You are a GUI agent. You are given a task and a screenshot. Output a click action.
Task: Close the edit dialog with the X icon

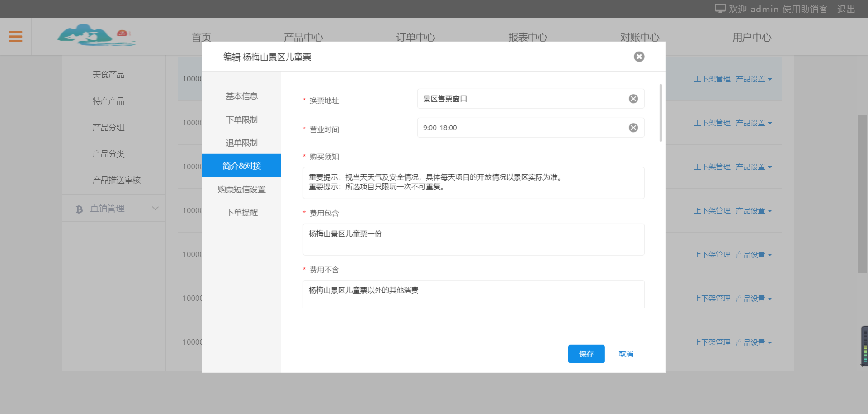[639, 57]
